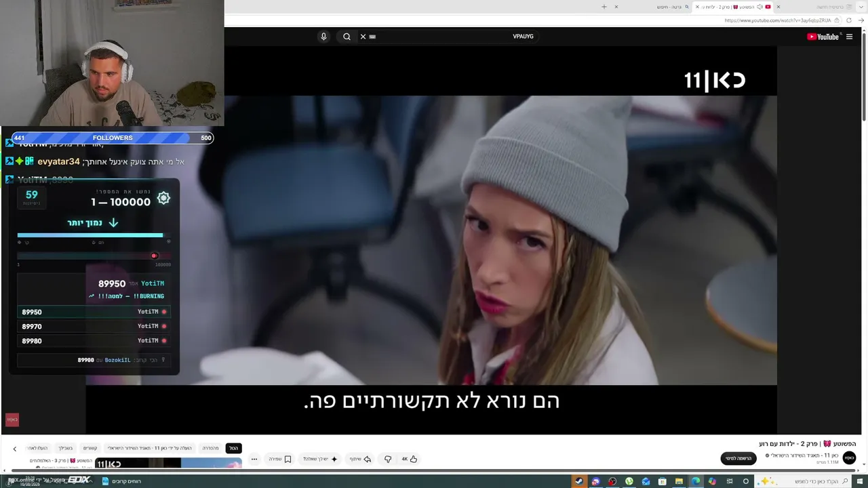The width and height of the screenshot is (868, 488).
Task: Click the small כאן badge at left edge
Action: click(12, 420)
